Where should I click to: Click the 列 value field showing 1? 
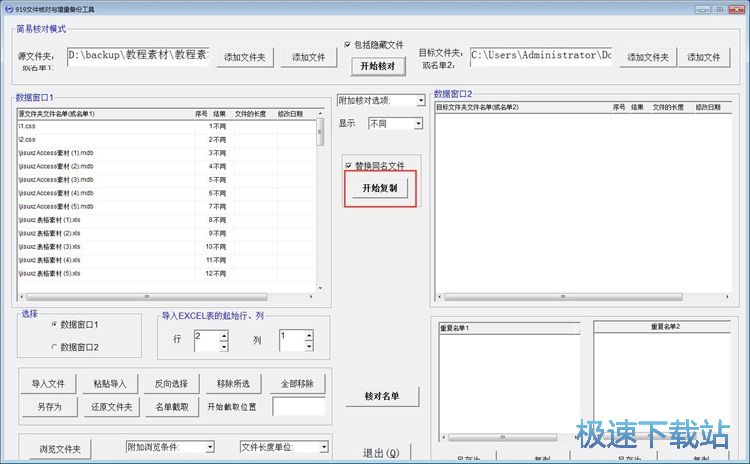point(292,341)
